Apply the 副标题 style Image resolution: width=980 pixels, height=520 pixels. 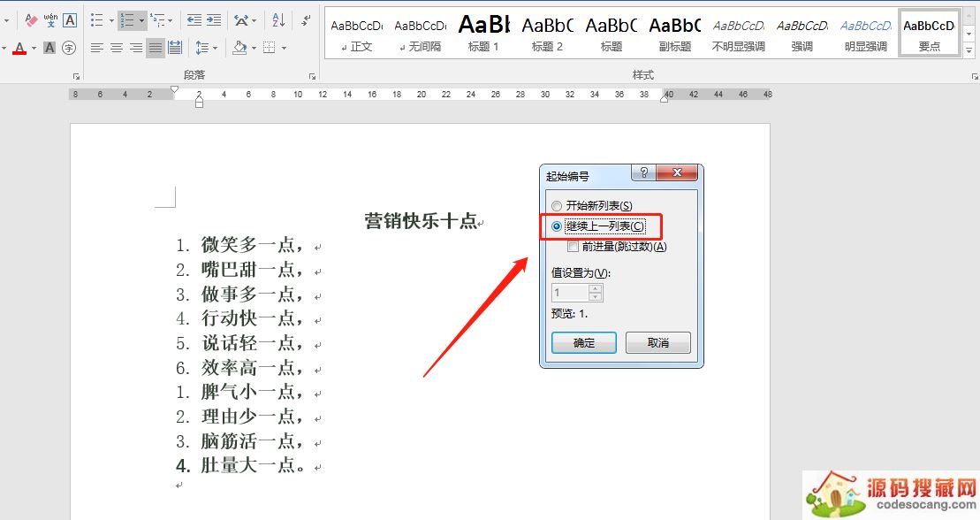(x=674, y=34)
